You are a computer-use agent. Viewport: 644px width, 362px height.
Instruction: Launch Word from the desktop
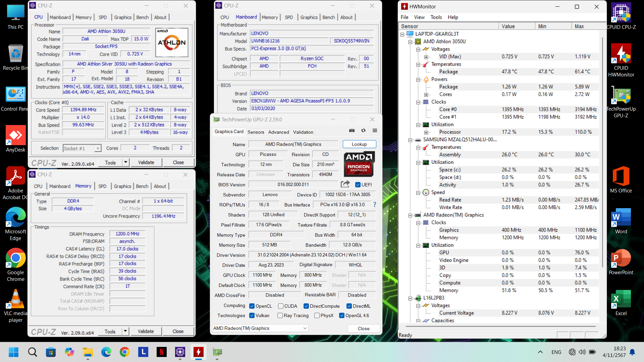(x=621, y=221)
